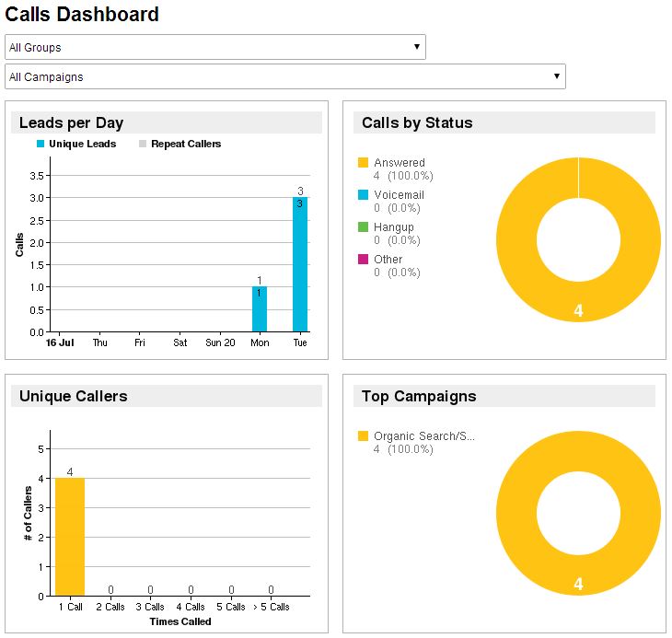672x638 pixels.
Task: Click the Calls Dashboard heading
Action: click(82, 14)
